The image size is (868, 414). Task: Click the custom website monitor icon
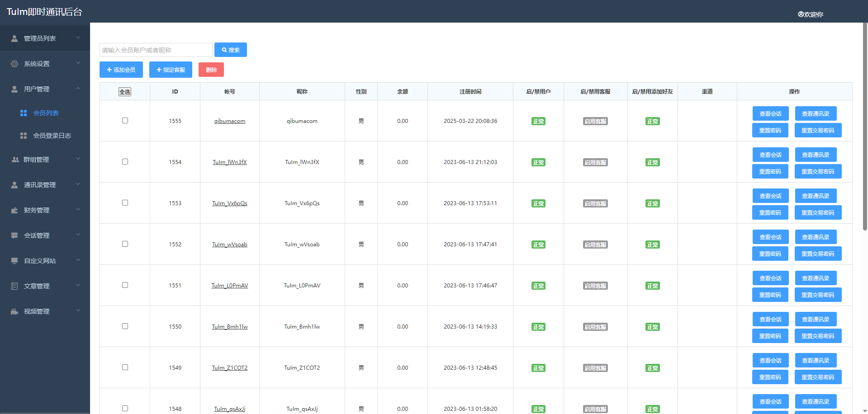(x=14, y=261)
